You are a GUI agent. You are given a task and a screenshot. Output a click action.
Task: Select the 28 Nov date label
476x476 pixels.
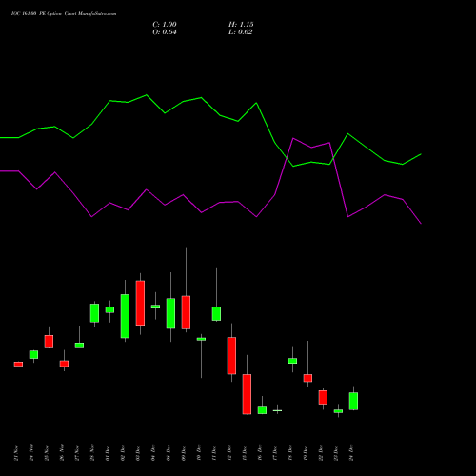[92, 453]
